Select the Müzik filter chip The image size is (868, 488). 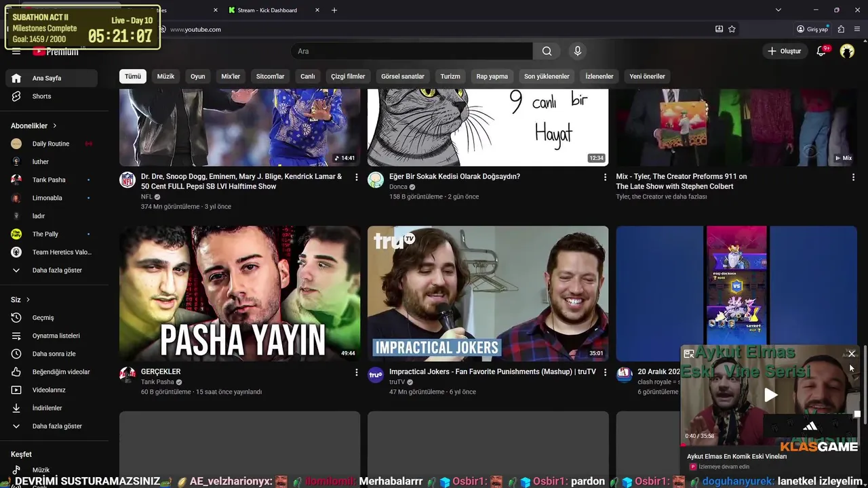click(x=166, y=76)
